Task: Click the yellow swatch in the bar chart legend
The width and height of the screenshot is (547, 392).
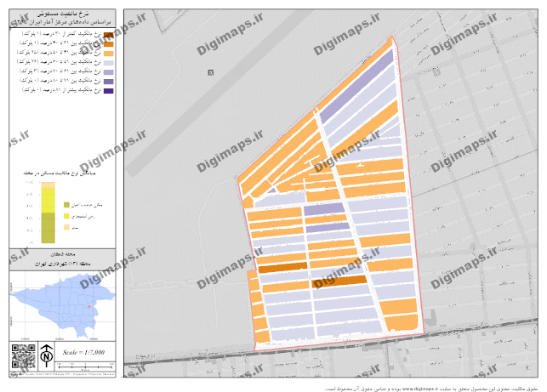Action: 66,216
